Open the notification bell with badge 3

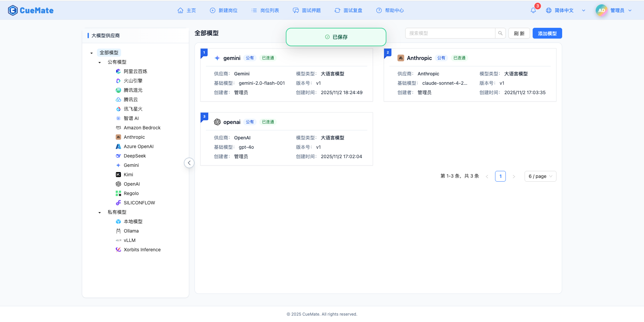tap(533, 10)
